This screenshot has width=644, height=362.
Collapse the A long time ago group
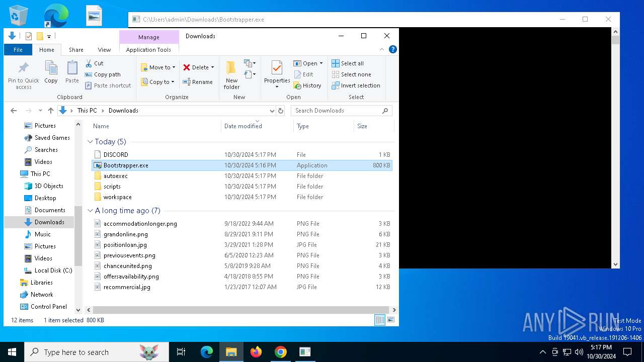[x=90, y=211]
